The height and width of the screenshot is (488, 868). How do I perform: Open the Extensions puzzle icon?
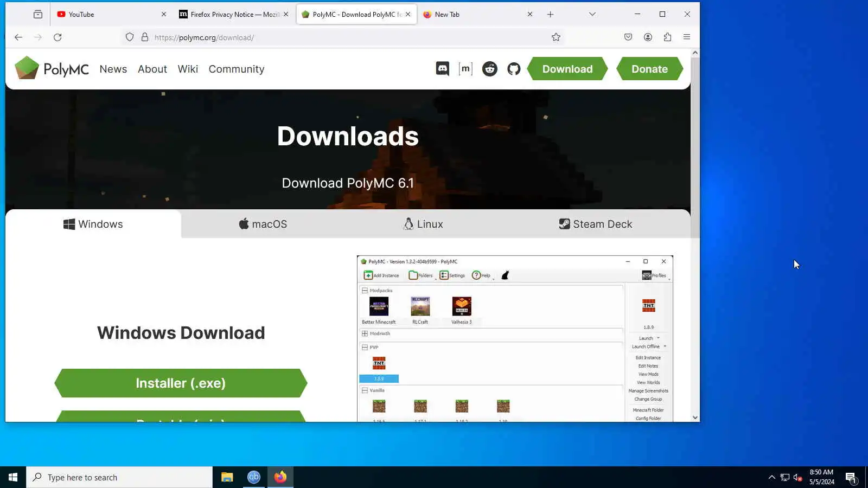point(667,37)
